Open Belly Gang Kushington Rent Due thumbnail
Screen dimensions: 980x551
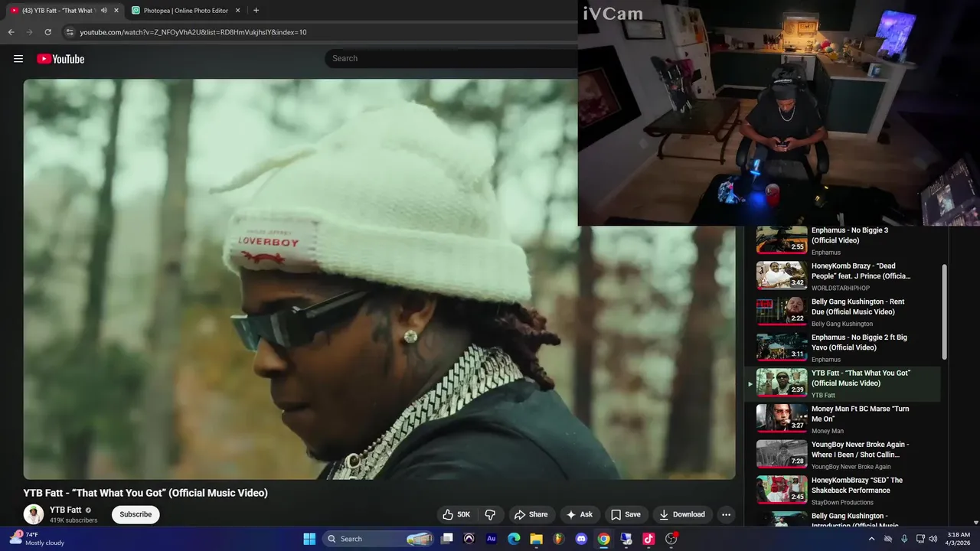[x=782, y=311]
